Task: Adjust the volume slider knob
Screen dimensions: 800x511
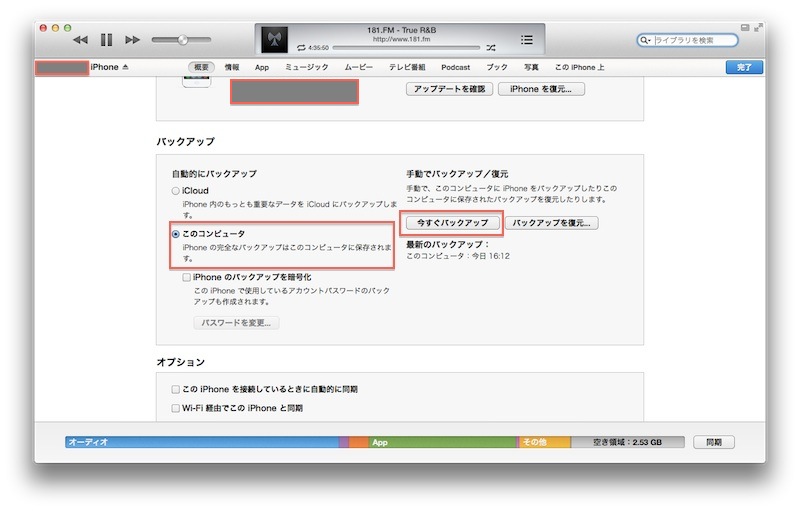Action: point(183,40)
